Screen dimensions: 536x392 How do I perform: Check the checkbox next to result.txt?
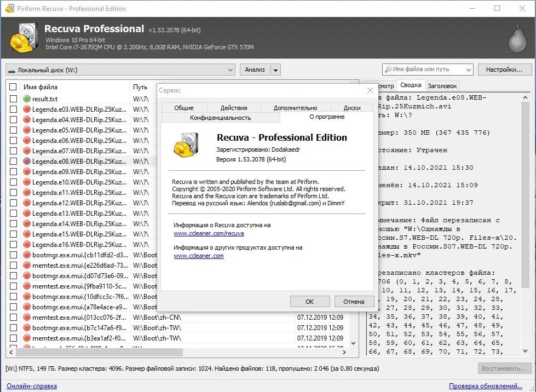pyautogui.click(x=14, y=99)
